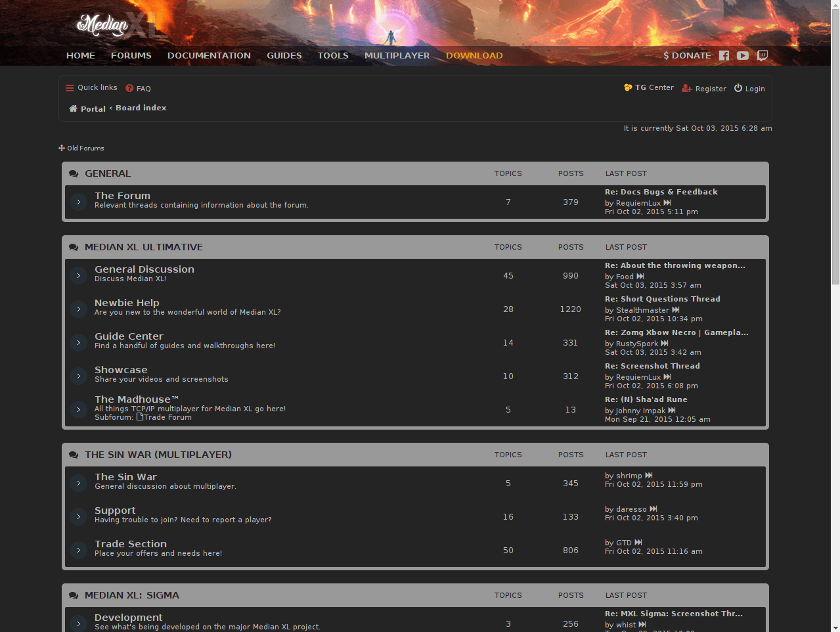Open last post Re: Screenshot Thread
This screenshot has height=632, width=840.
point(652,366)
